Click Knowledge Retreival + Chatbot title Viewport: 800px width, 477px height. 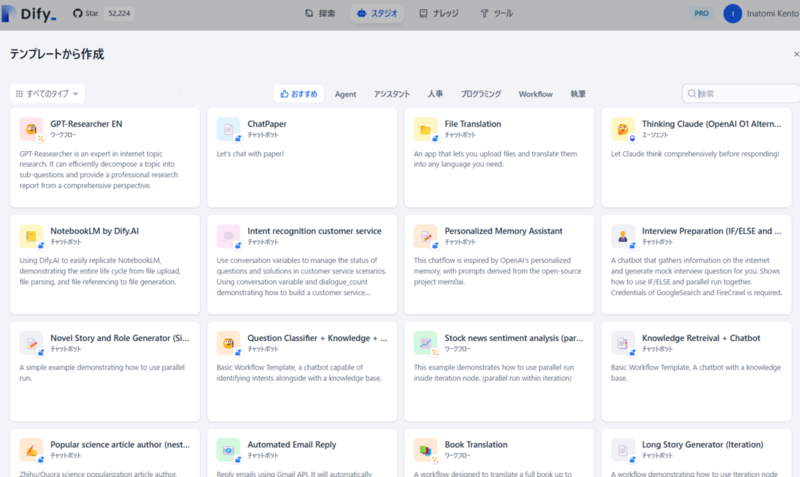701,338
